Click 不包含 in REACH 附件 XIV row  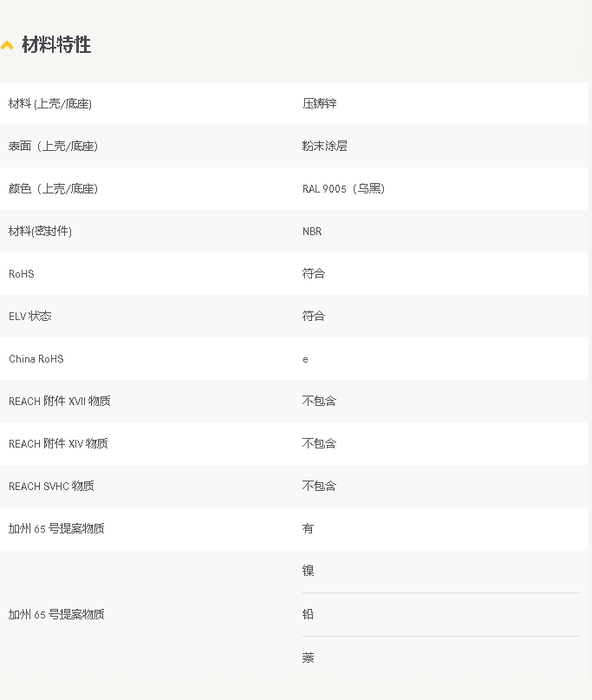tap(319, 443)
